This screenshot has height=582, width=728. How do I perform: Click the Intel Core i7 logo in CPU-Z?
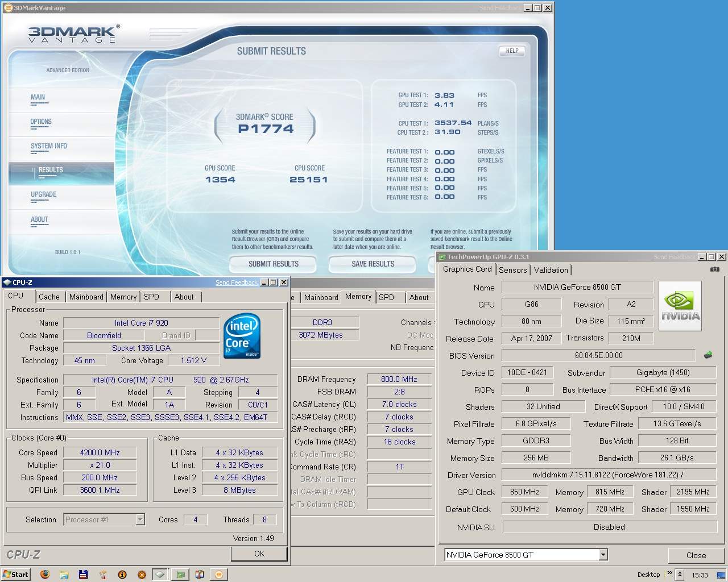tap(242, 335)
